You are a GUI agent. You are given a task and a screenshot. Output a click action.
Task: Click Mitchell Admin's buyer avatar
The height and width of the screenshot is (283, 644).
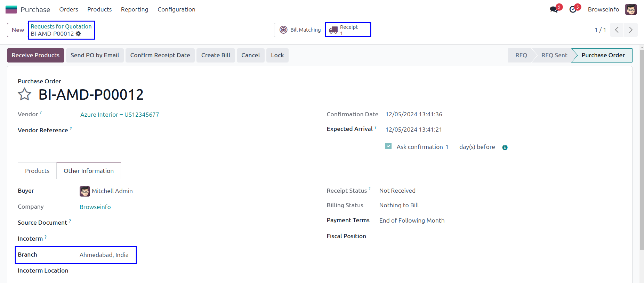pyautogui.click(x=85, y=191)
